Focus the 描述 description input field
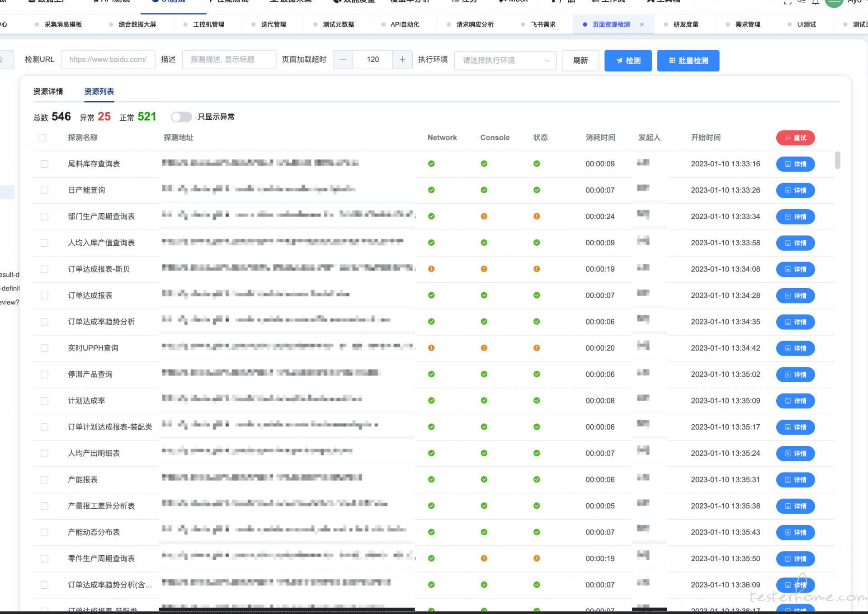 coord(229,60)
